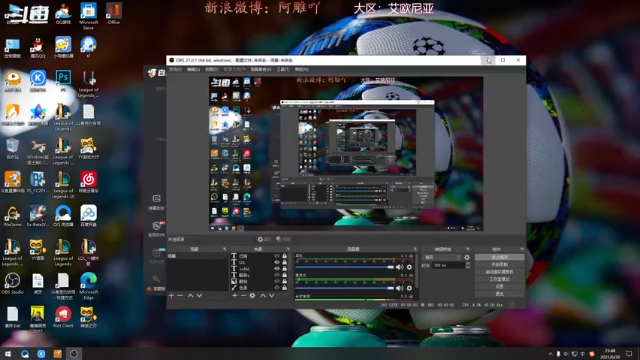
Task: Open the 编辑(E) menu in OBS
Action: click(193, 69)
